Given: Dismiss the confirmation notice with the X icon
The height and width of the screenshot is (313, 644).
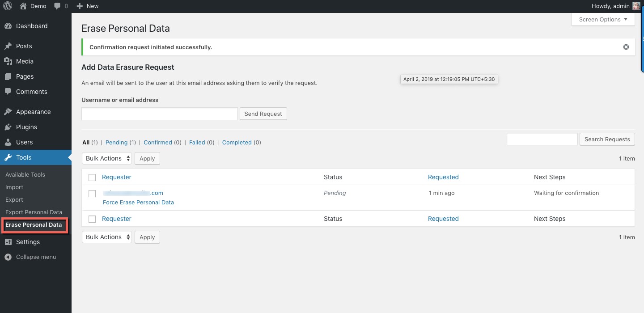Looking at the screenshot, I should click(x=626, y=47).
